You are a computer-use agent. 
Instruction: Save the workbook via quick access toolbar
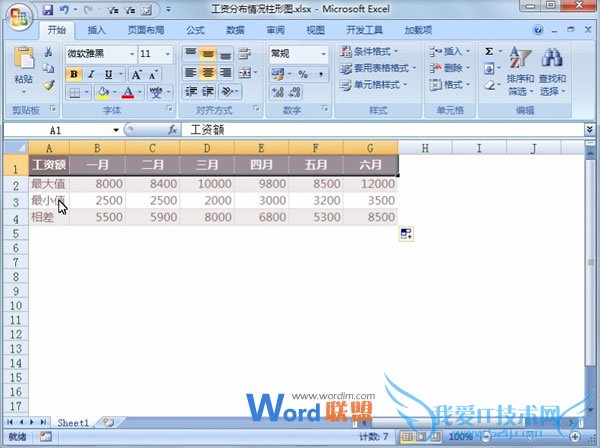click(48, 10)
